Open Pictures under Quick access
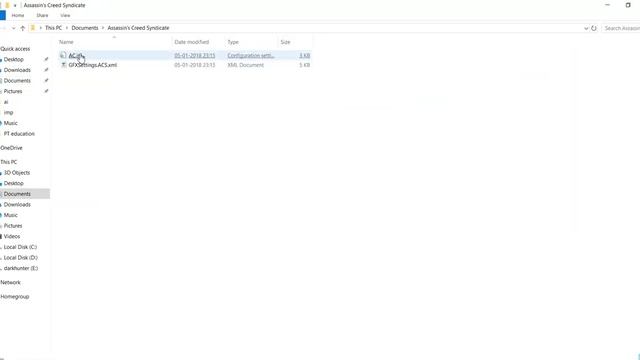This screenshot has width=640, height=360. tap(13, 91)
